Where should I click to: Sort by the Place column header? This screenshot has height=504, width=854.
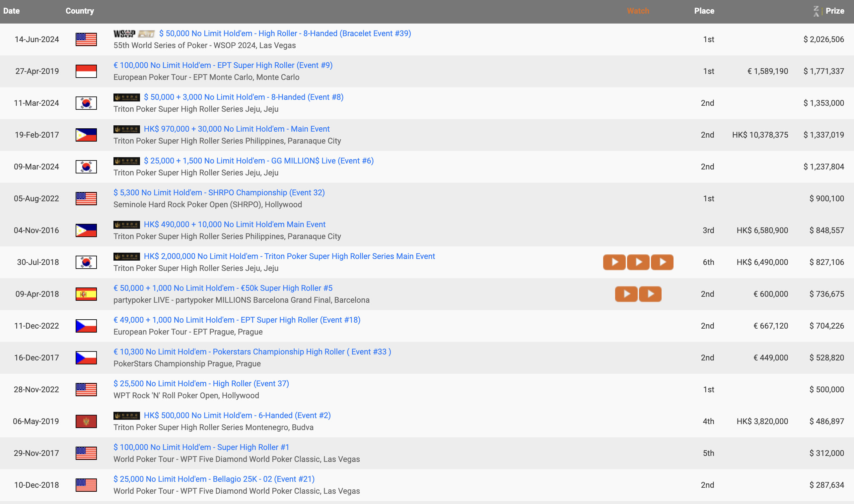tap(704, 11)
